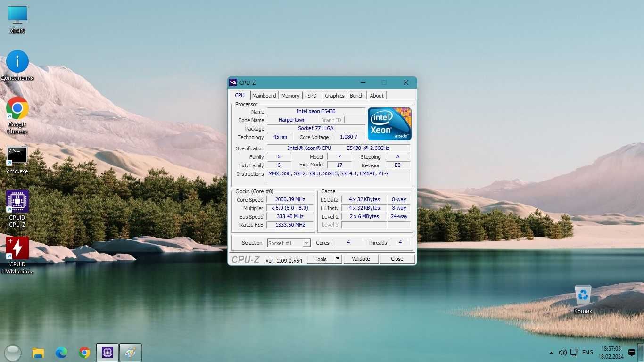644x362 pixels.
Task: Click the Ext. Model 17 value
Action: point(339,165)
